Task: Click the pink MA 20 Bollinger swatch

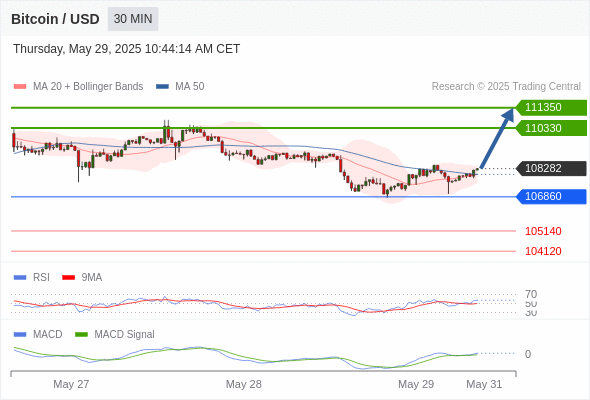Action: coord(20,87)
